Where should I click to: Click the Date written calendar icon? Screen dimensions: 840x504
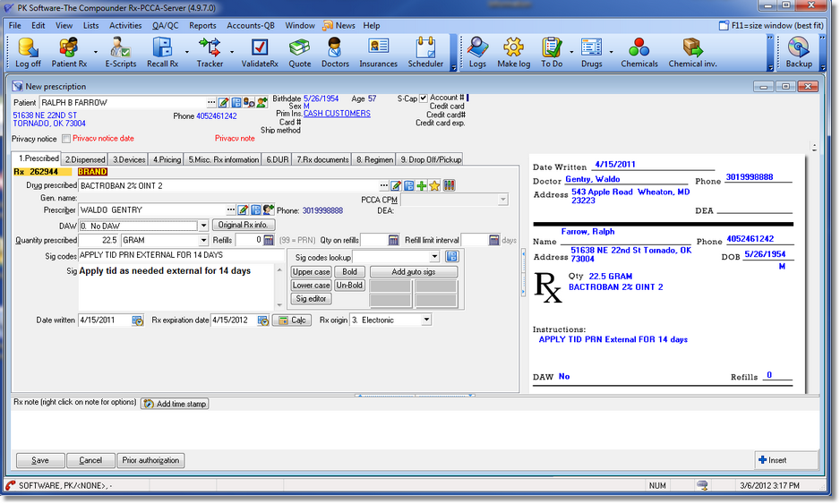pyautogui.click(x=138, y=320)
